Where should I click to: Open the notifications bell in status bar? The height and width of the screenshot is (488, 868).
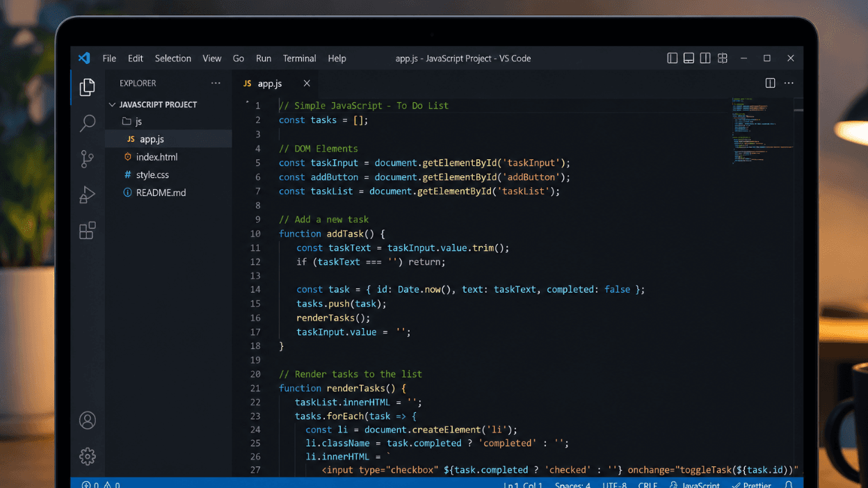tap(789, 485)
